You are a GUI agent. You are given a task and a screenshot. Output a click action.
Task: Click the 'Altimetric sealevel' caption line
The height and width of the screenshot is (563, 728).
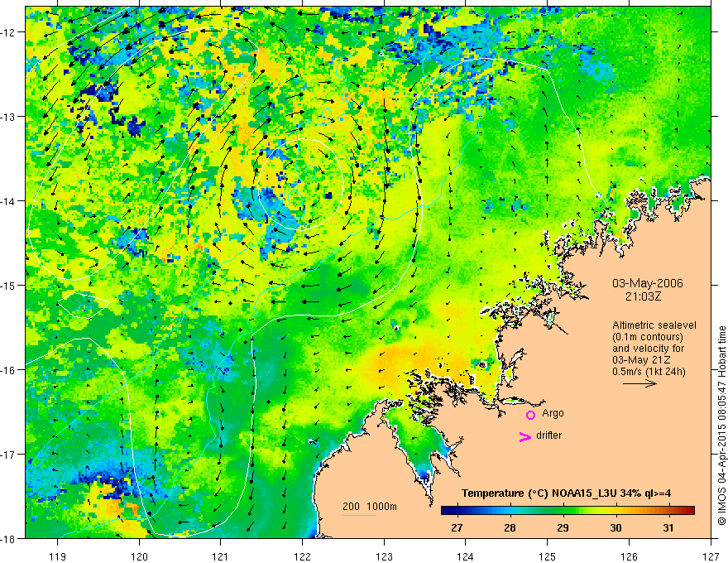coord(654,325)
